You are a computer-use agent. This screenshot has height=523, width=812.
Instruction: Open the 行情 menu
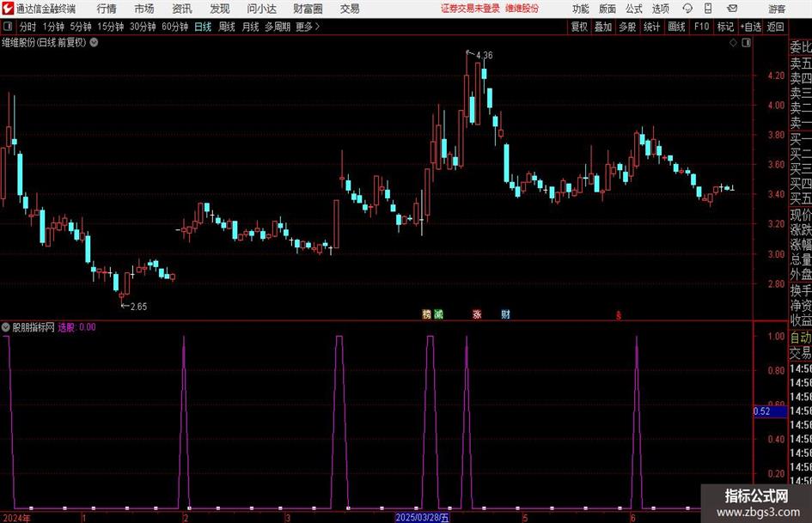click(x=107, y=9)
